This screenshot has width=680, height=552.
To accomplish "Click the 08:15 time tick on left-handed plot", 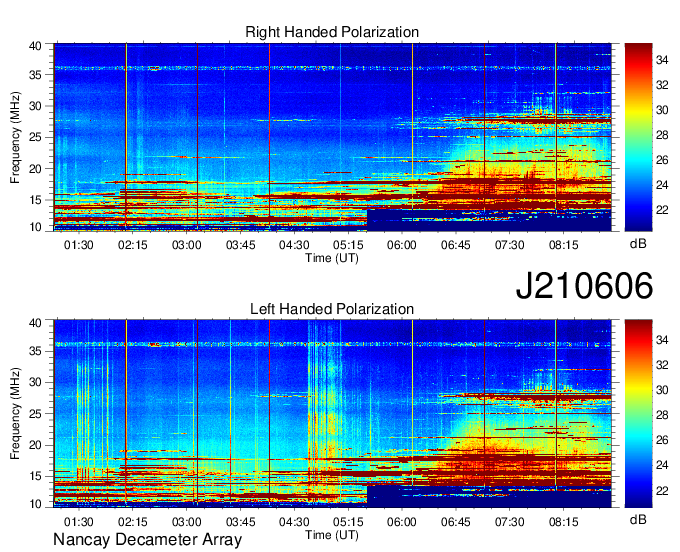I will pyautogui.click(x=563, y=522).
